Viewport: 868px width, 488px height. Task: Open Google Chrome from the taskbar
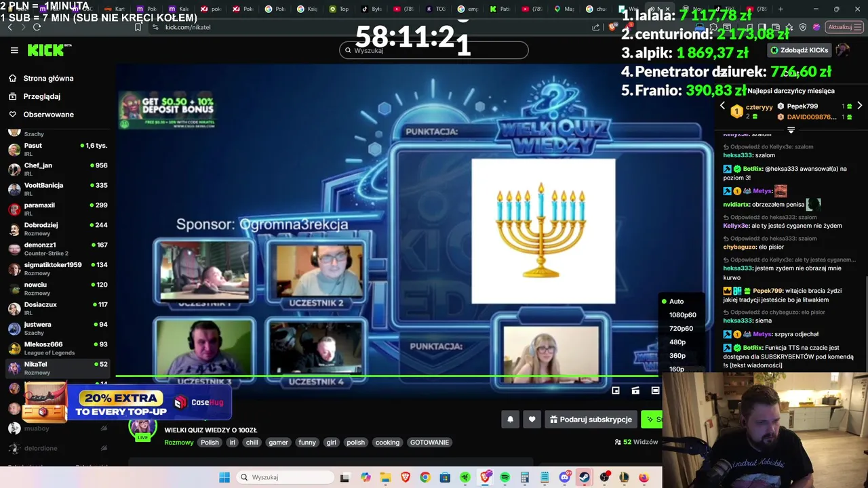click(x=425, y=477)
